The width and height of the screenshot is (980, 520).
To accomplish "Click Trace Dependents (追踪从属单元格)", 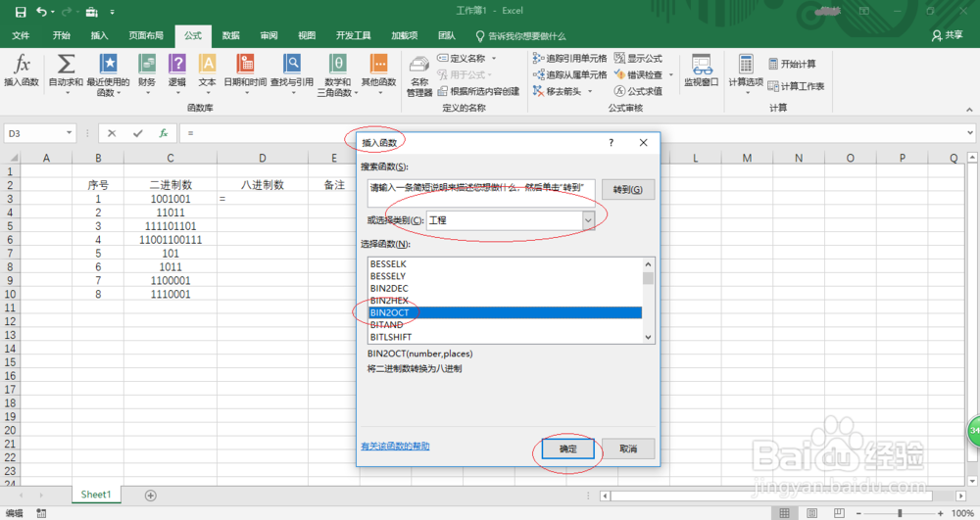I will (x=569, y=74).
